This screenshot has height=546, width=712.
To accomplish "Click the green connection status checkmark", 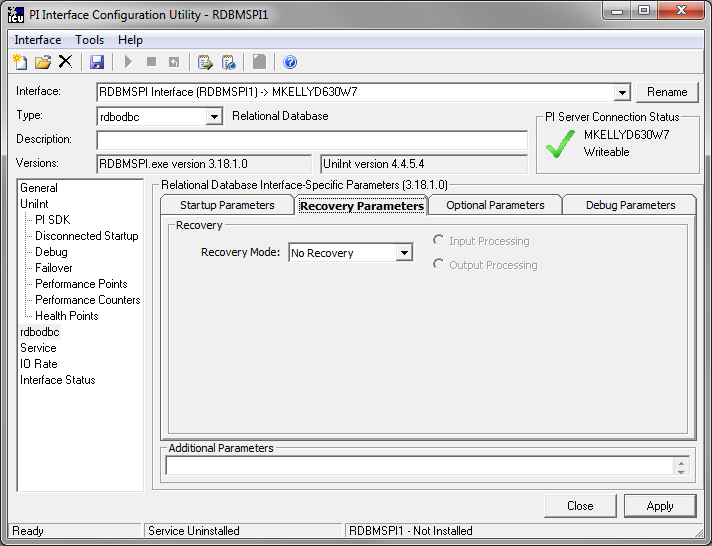I will coord(560,144).
